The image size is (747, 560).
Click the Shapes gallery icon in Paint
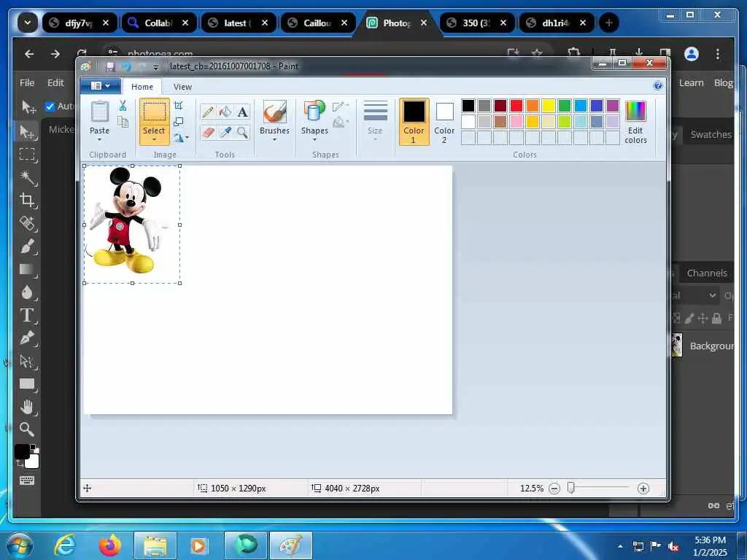pos(314,112)
